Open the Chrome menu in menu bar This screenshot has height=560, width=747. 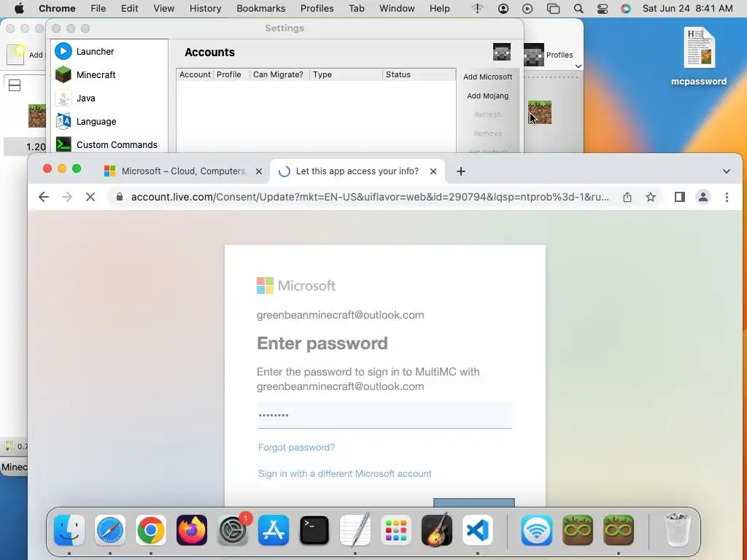coord(57,9)
